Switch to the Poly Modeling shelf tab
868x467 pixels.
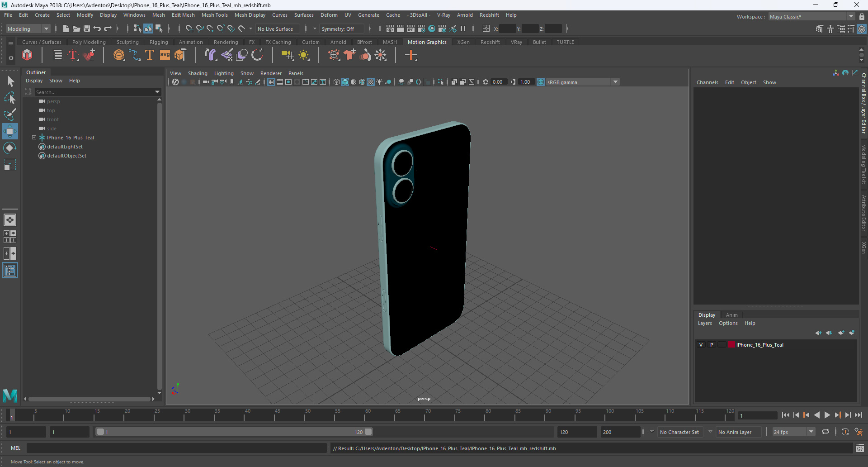pyautogui.click(x=89, y=42)
